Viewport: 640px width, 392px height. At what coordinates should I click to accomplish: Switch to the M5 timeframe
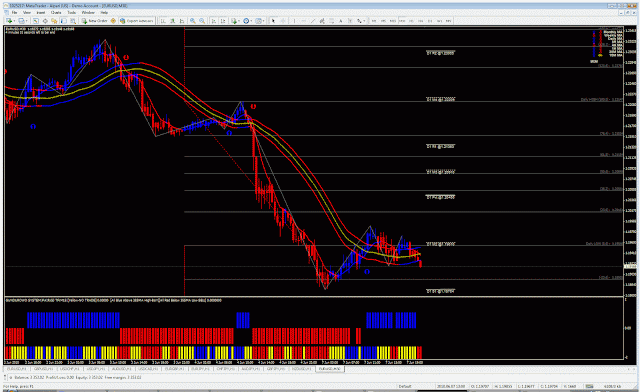click(x=383, y=21)
